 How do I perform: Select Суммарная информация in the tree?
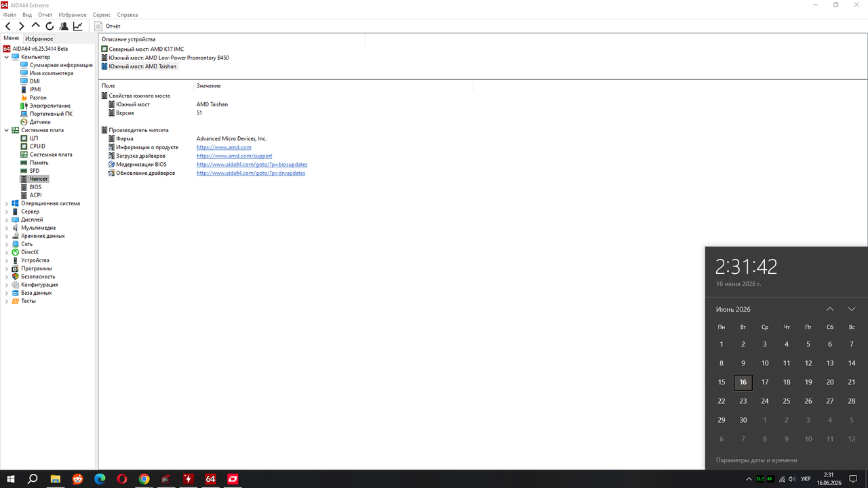pos(61,65)
